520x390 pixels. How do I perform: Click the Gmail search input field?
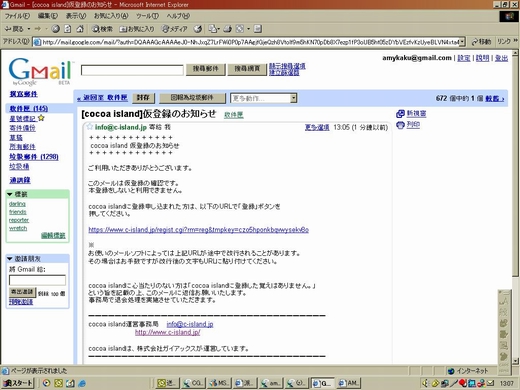[132, 70]
